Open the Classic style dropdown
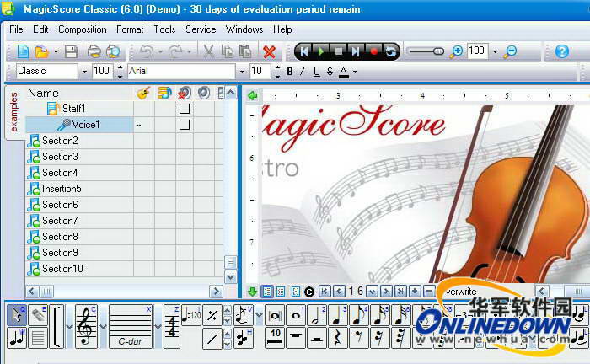Image resolution: width=590 pixels, height=364 pixels. [84, 72]
